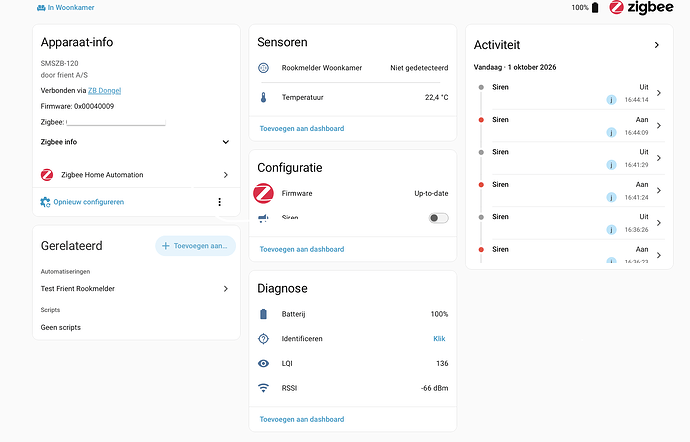
Task: Click the battery icon next to 100%
Action: (x=595, y=7)
